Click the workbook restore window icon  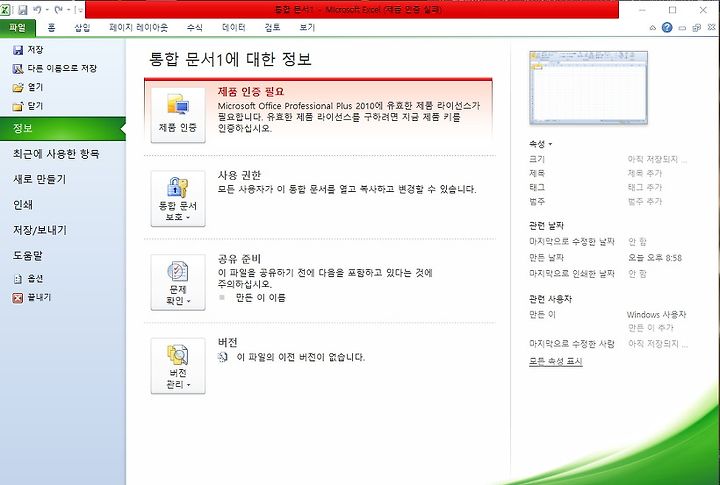(x=697, y=28)
